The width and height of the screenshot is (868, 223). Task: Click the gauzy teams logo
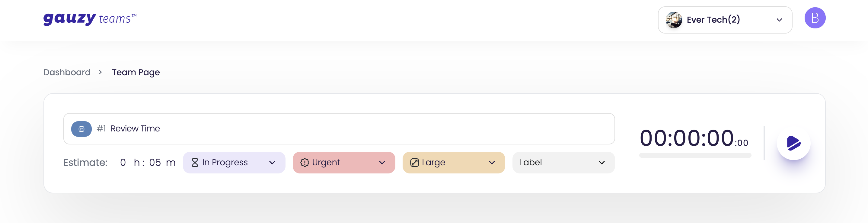point(90,18)
